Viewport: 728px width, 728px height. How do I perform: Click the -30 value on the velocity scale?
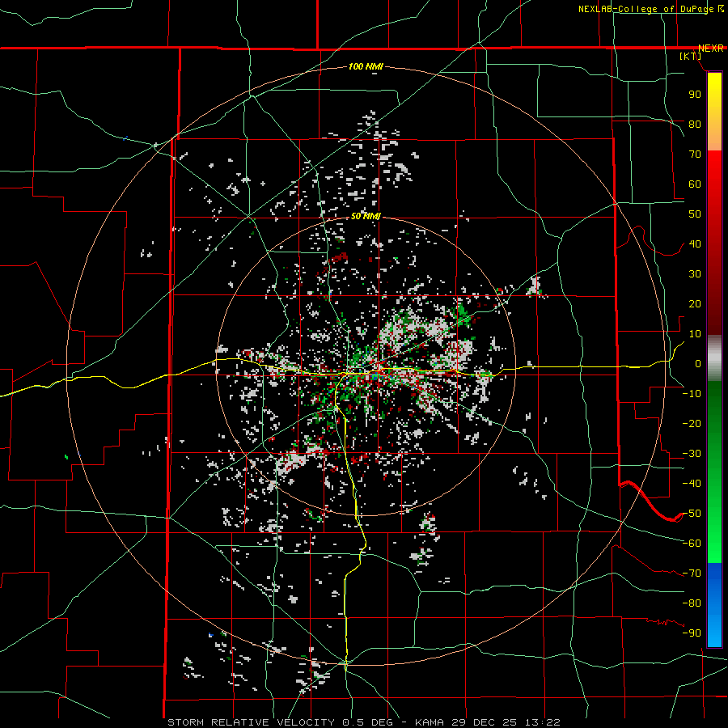point(692,454)
